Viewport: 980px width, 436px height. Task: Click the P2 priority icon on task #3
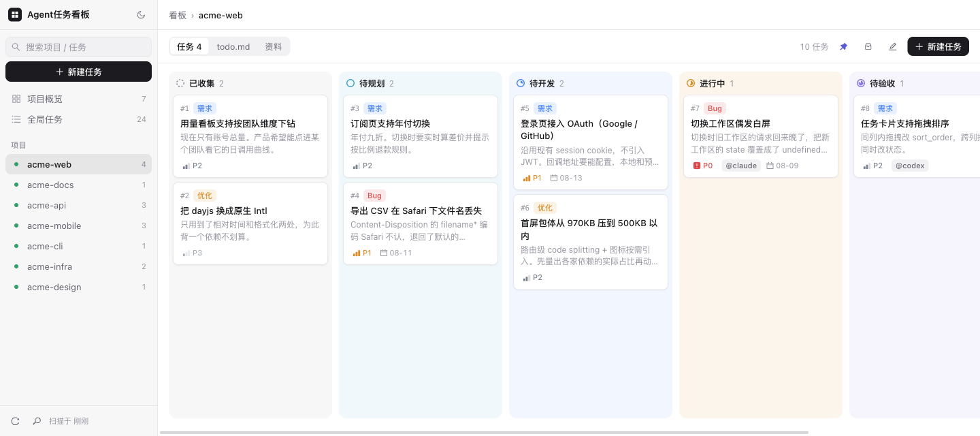point(356,166)
